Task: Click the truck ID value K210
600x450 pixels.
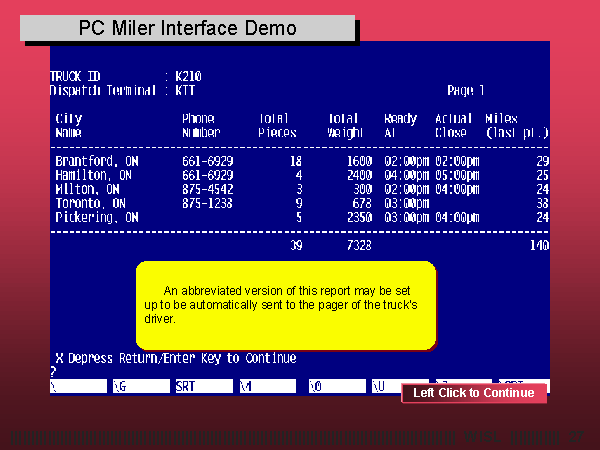Action: pos(188,76)
